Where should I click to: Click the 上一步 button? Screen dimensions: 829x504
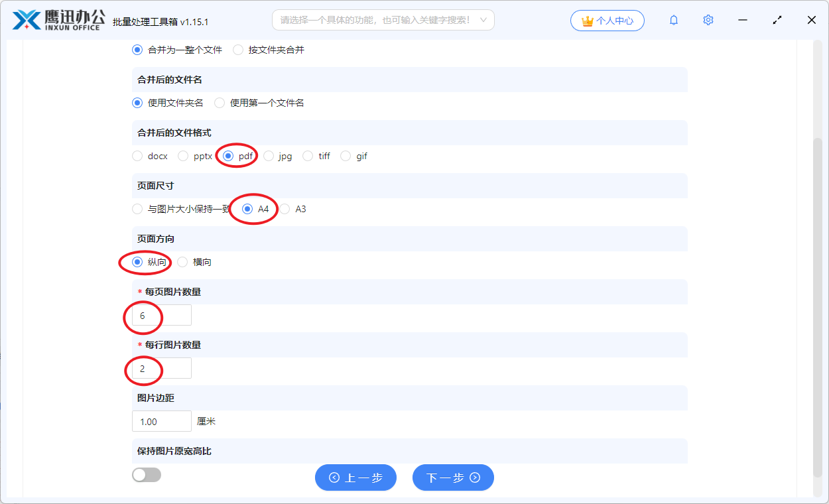(355, 477)
